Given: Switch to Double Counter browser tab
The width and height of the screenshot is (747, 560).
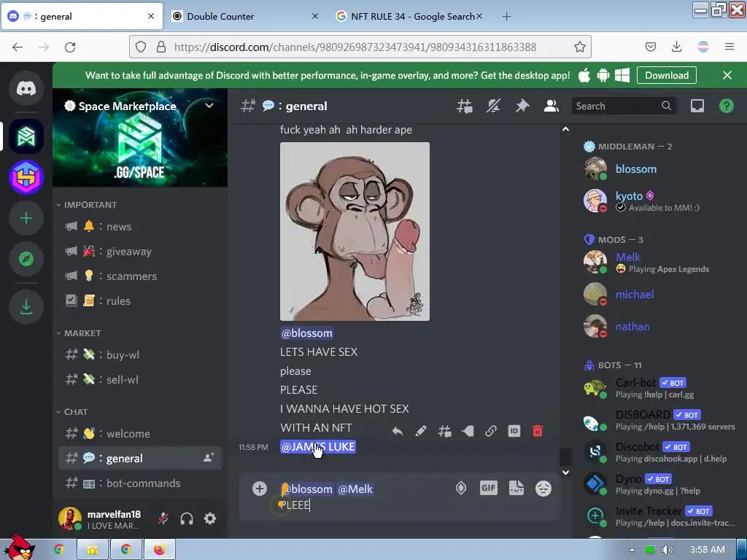Looking at the screenshot, I should coord(244,17).
